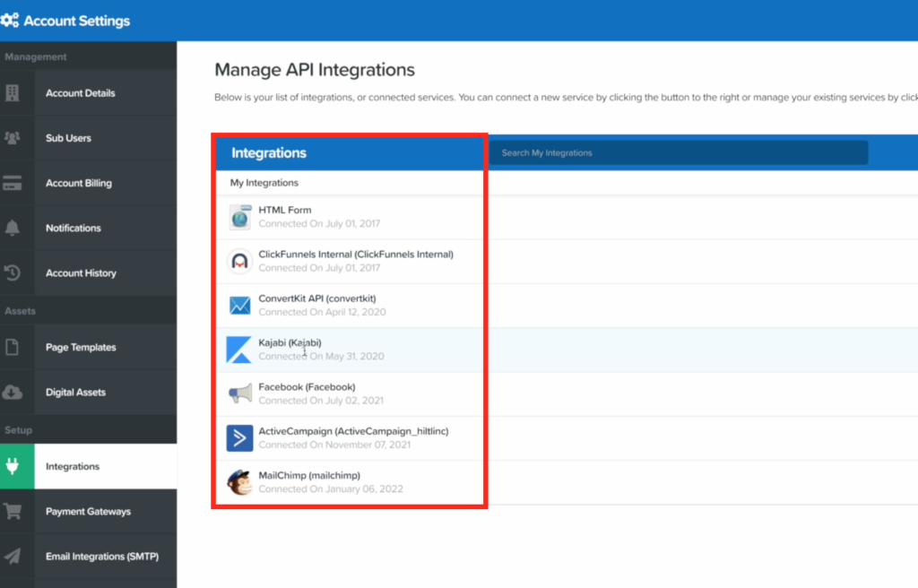Click the MailChimp monkey icon
918x588 pixels.
tap(239, 482)
